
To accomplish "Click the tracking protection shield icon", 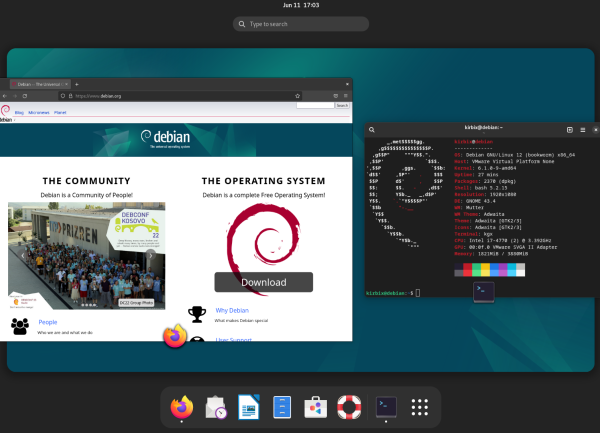I will click(63, 96).
